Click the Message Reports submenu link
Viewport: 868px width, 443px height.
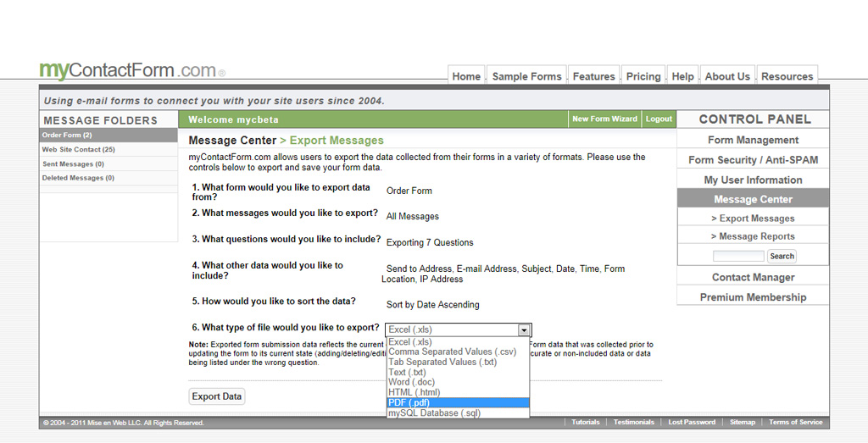tap(753, 236)
